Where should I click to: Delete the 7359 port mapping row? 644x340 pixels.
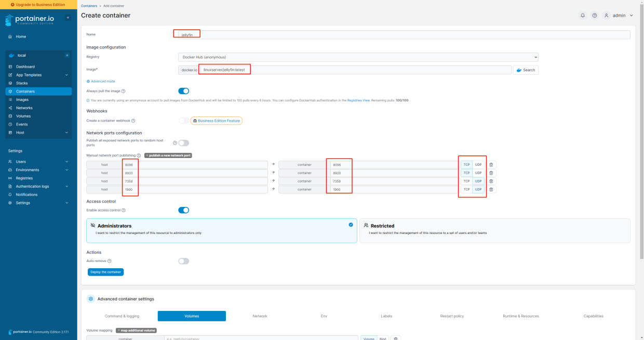point(491,181)
